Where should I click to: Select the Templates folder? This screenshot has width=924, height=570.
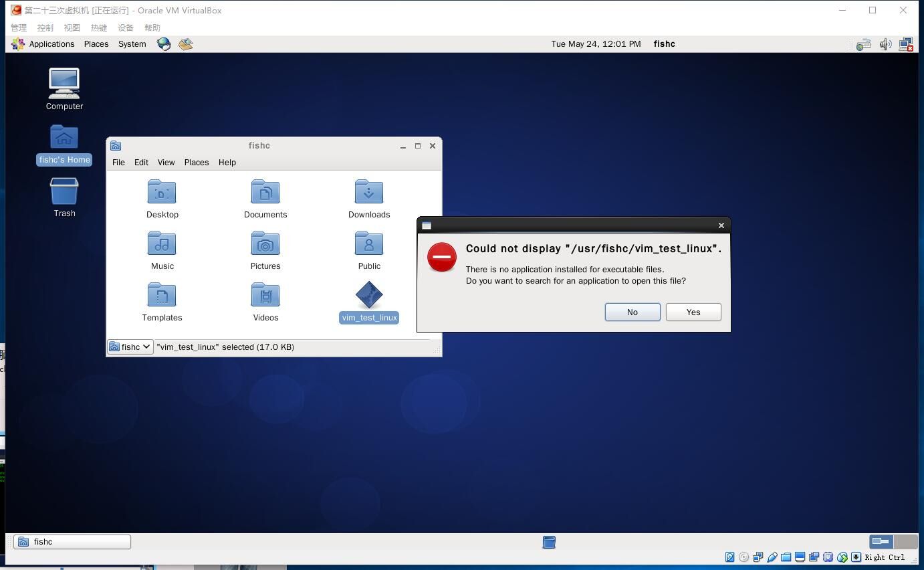pyautogui.click(x=162, y=302)
